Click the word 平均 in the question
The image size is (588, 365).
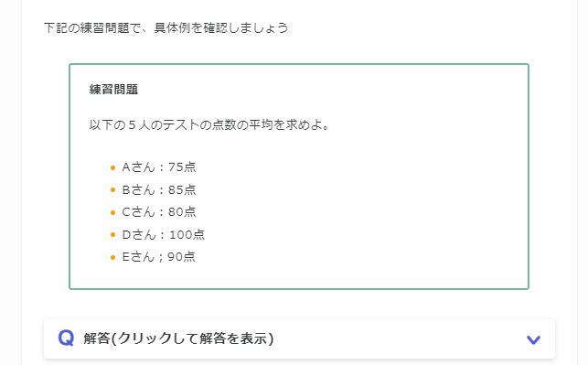(x=262, y=125)
